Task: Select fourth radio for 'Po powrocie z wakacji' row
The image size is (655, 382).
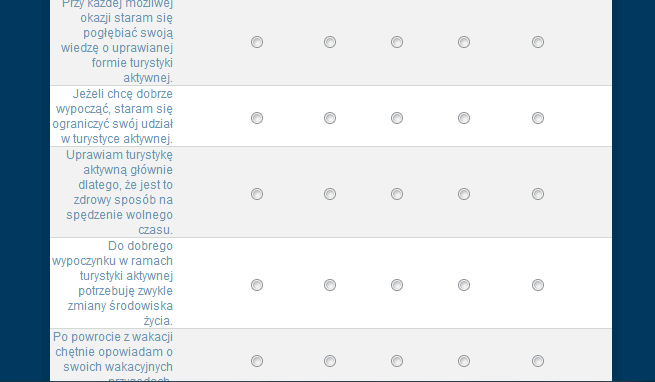Action: 464,361
